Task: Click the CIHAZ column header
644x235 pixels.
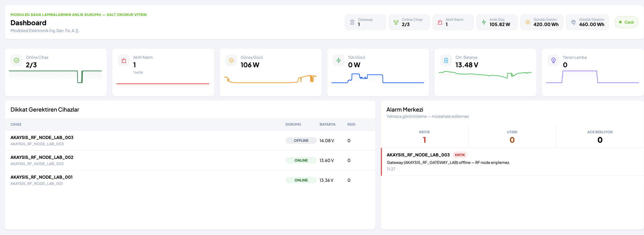Action: tap(16, 124)
